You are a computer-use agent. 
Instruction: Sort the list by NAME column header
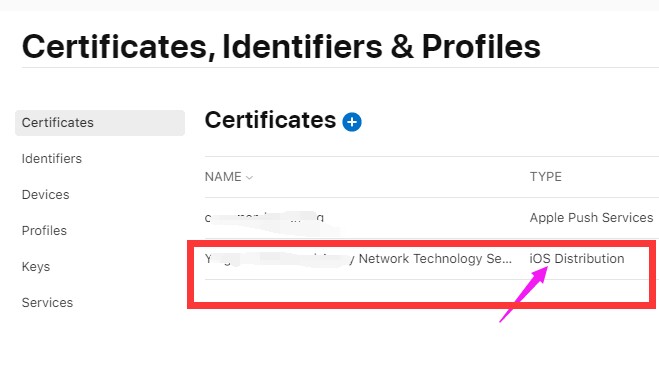pos(223,177)
